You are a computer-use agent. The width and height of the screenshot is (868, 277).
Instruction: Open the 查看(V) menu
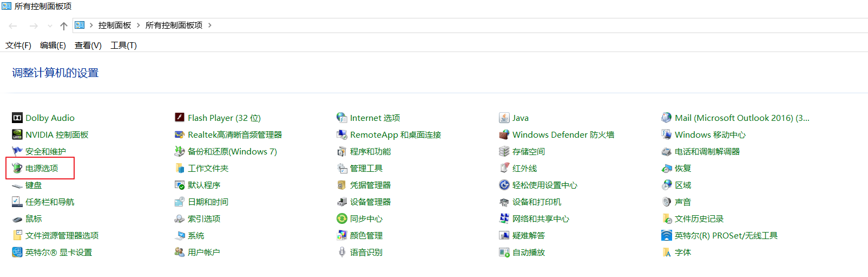point(88,46)
